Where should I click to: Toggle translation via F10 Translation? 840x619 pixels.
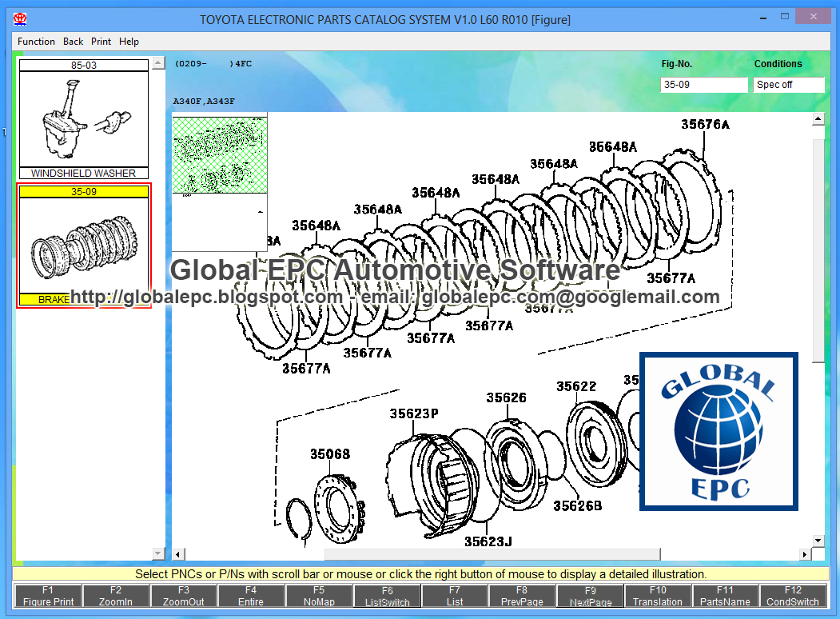click(x=657, y=595)
